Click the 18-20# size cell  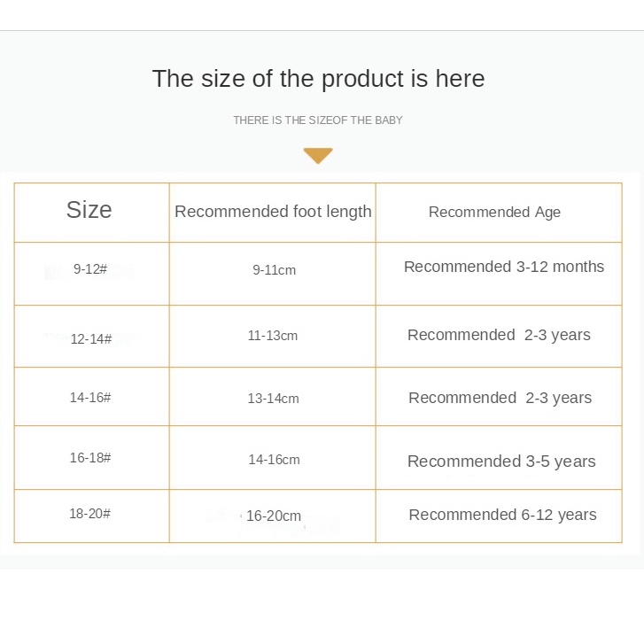(x=90, y=514)
